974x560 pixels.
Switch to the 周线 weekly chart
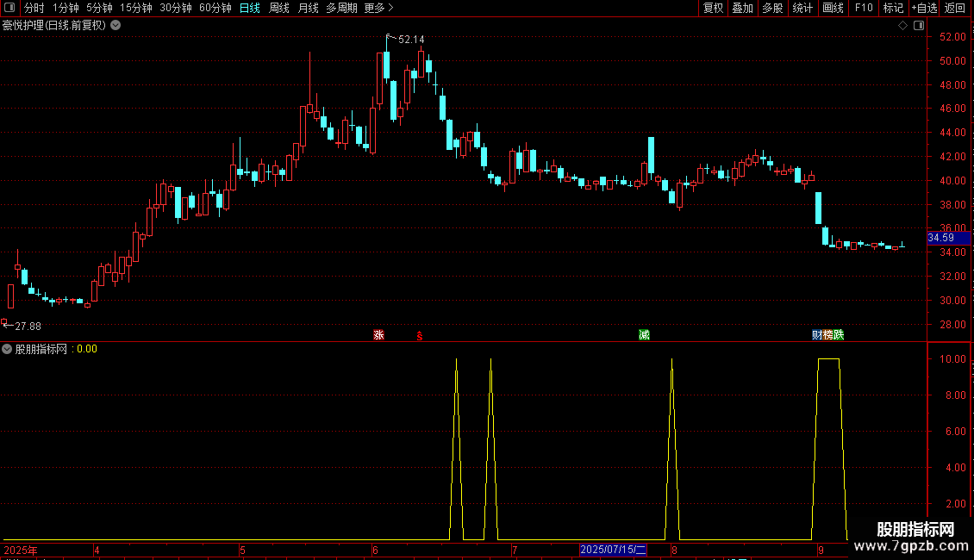(x=279, y=8)
